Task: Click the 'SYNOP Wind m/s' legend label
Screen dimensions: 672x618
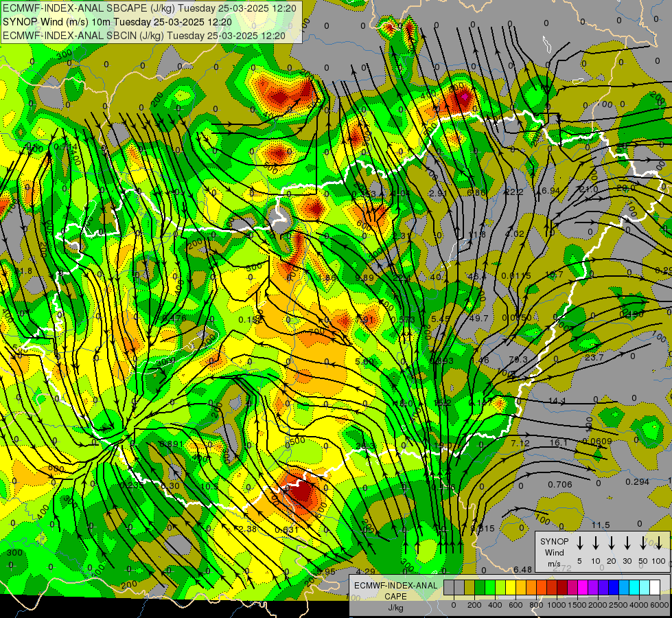Action: 554,552
